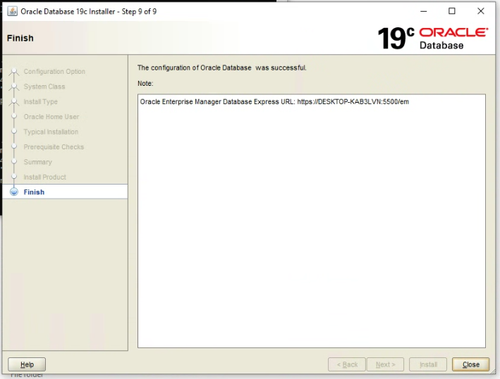This screenshot has height=379, width=500.
Task: Select the Summary step
Action: point(38,162)
